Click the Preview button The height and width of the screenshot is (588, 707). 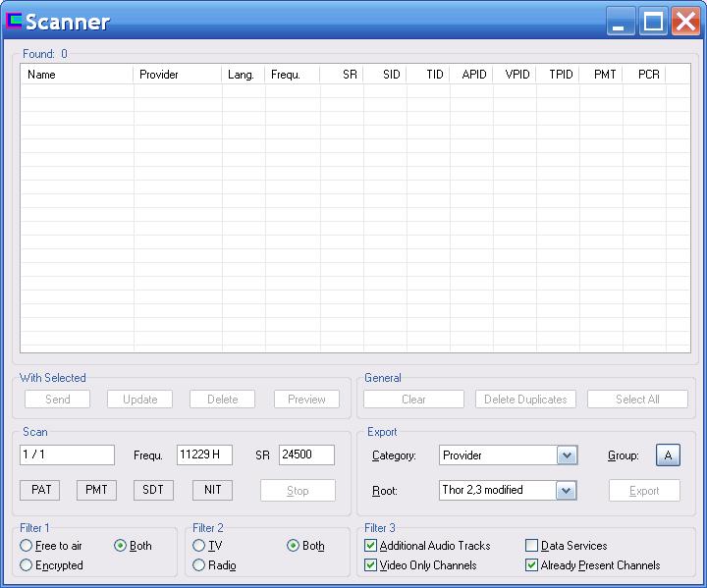306,400
